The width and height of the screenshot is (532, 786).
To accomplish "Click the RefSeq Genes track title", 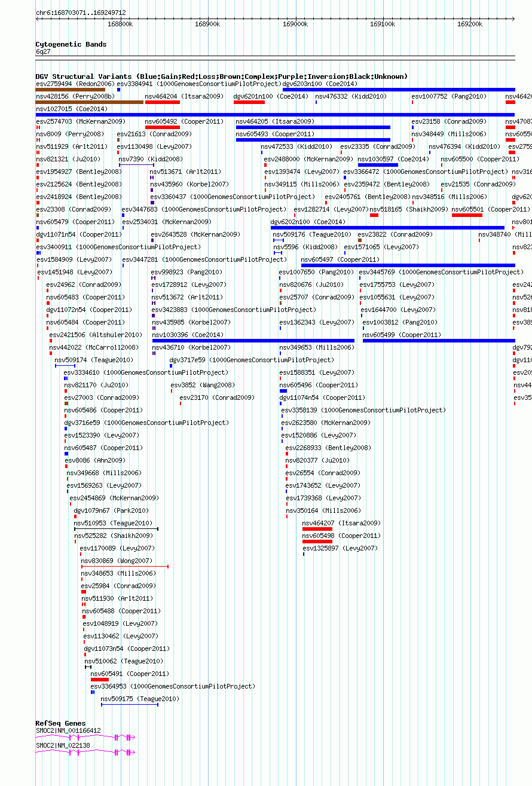I will (60, 723).
